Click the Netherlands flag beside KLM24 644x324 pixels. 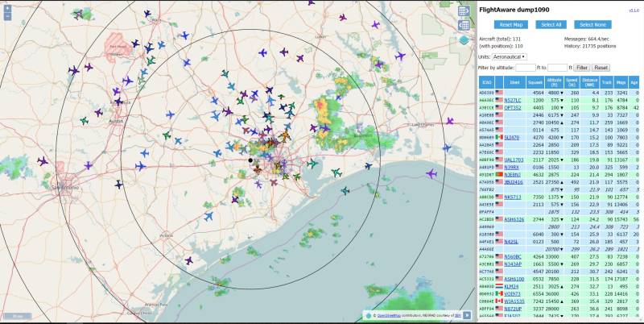(498, 285)
